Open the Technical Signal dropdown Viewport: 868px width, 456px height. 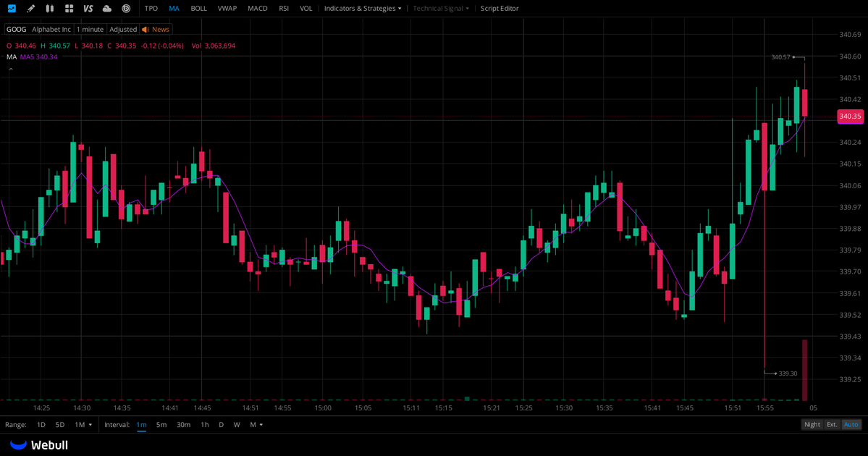[x=441, y=8]
